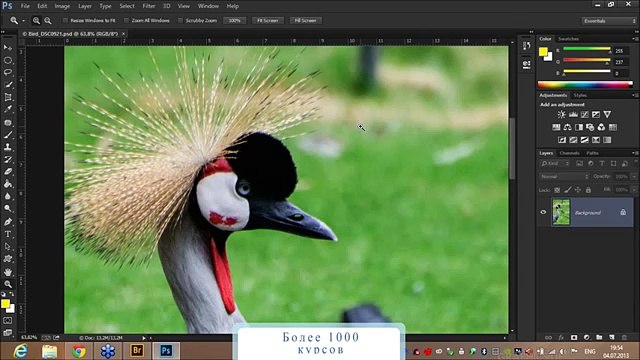Screen dimensions: 640x360
Task: Hide the Background layer with eye icon
Action: [x=543, y=212]
